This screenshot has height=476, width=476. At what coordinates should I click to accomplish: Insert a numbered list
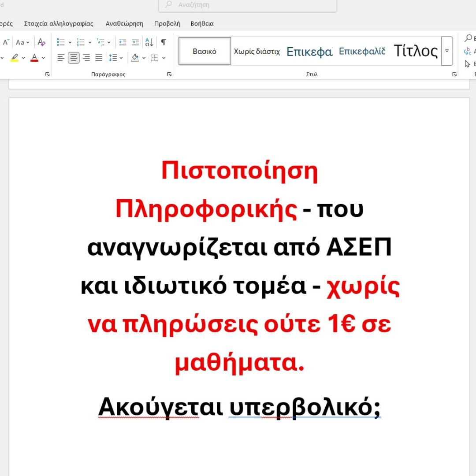[x=81, y=42]
